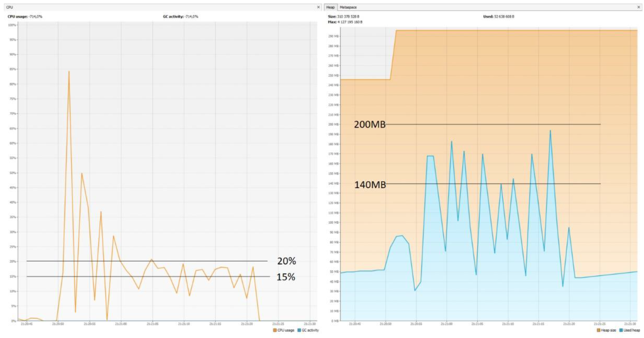The width and height of the screenshot is (644, 338).
Task: Click the Used heap legend label
Action: tap(632, 330)
